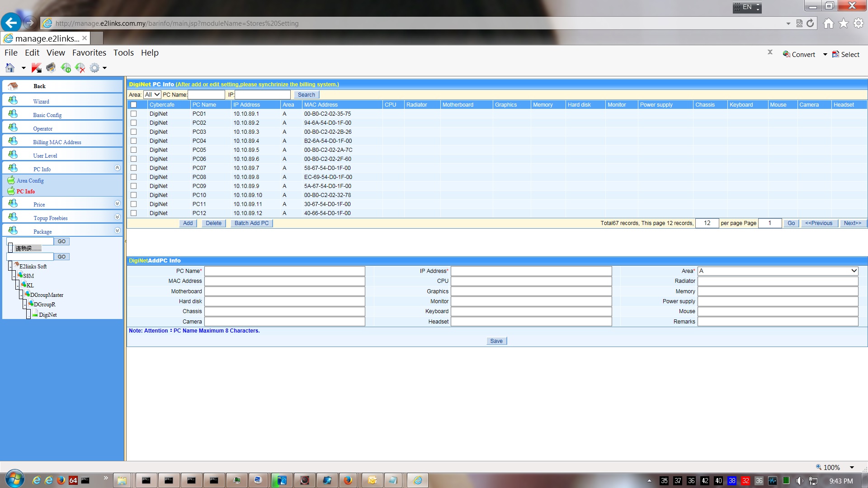The width and height of the screenshot is (868, 488).
Task: Toggle the select-all checkbox in table header
Action: pyautogui.click(x=133, y=105)
